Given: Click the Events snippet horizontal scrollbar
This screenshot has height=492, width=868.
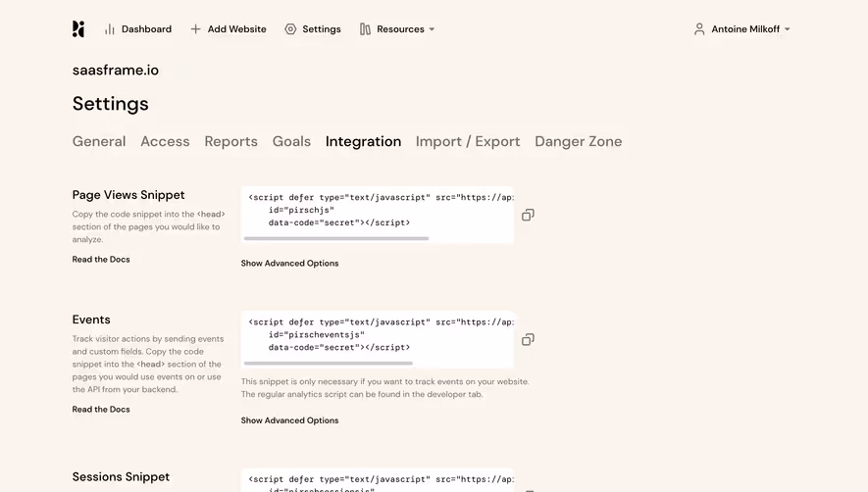Looking at the screenshot, I should [x=329, y=363].
